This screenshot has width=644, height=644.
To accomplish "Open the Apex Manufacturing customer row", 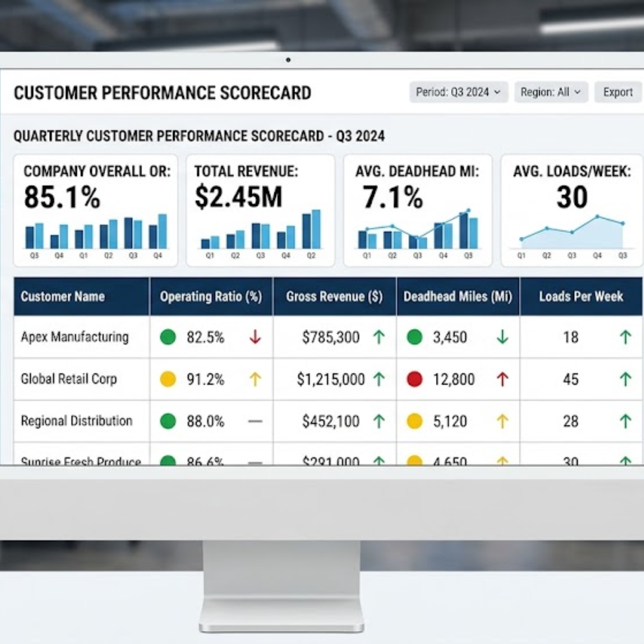I will pyautogui.click(x=328, y=337).
